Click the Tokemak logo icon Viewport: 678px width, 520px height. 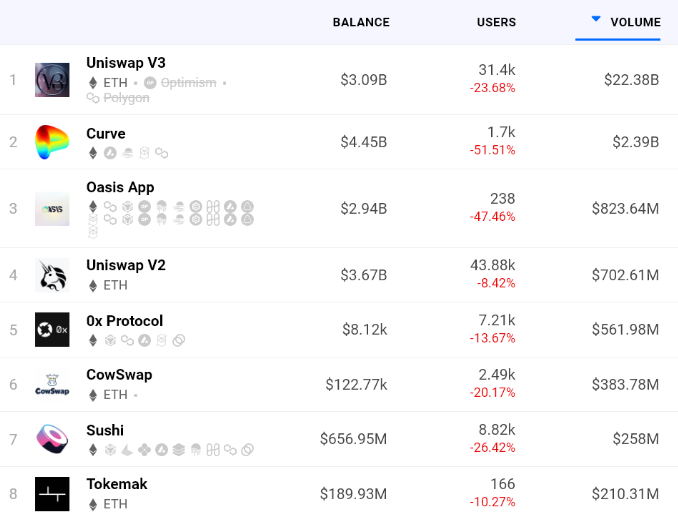(52, 494)
